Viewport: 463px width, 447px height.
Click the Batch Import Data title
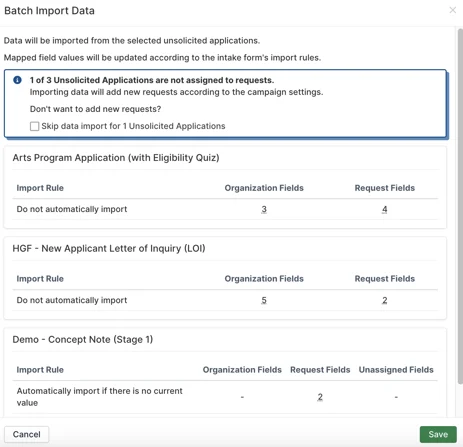pyautogui.click(x=49, y=11)
